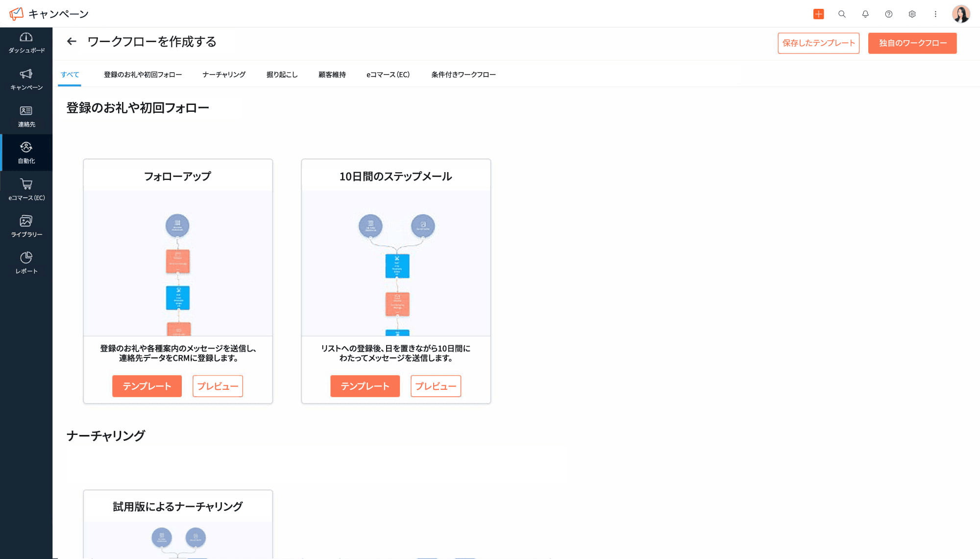
Task: Switch to the 登録のお礼や初回フォロー tab
Action: [143, 75]
